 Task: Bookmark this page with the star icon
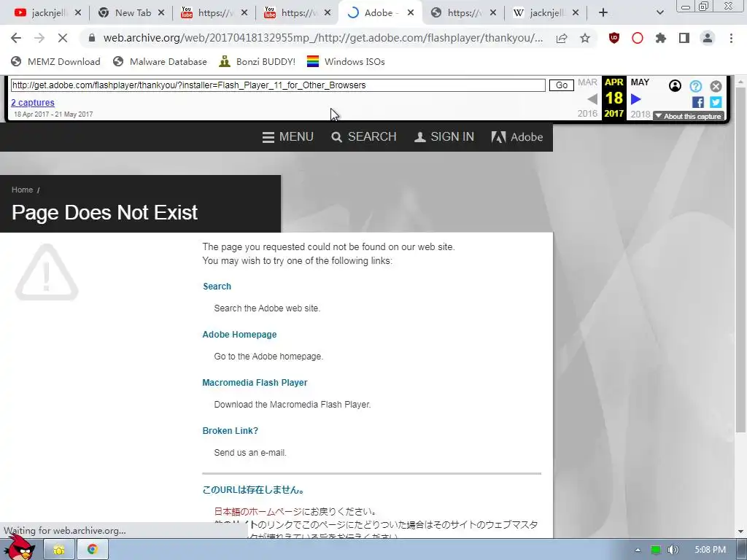[585, 38]
